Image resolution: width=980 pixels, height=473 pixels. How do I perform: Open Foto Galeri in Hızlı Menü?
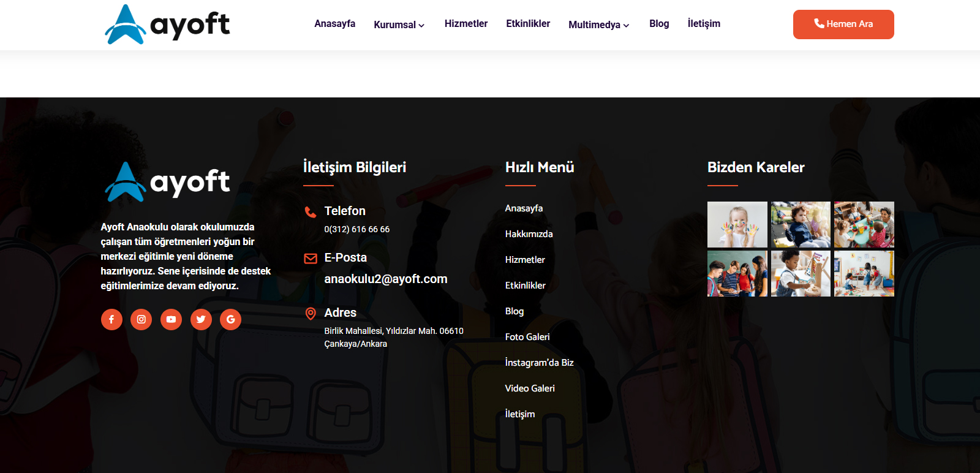click(527, 337)
